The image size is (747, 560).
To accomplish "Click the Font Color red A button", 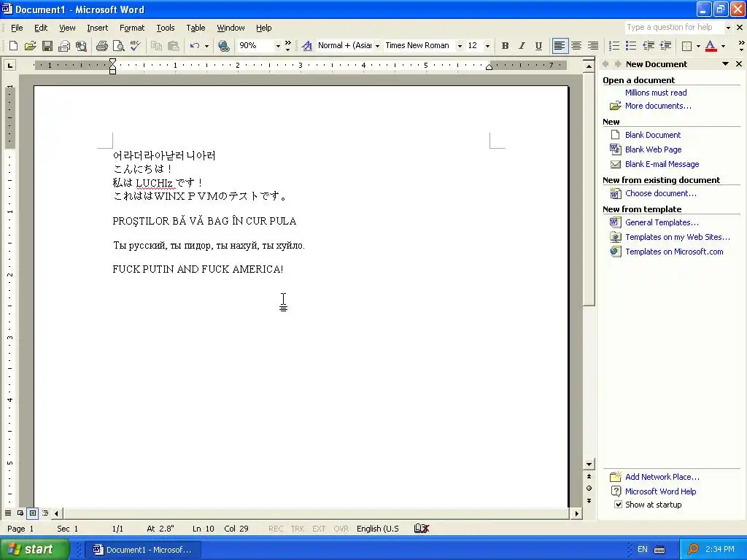I will coord(711,46).
